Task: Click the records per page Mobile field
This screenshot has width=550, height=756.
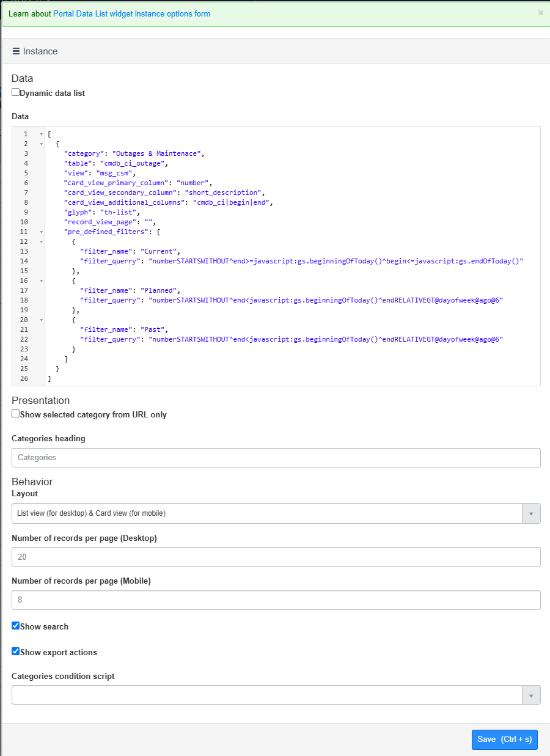Action: click(x=275, y=600)
